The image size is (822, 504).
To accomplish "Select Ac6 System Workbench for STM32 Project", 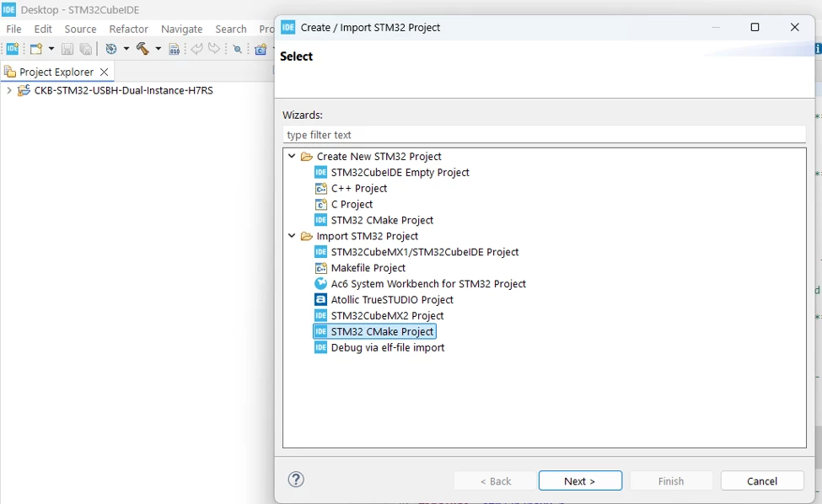I will coord(428,284).
